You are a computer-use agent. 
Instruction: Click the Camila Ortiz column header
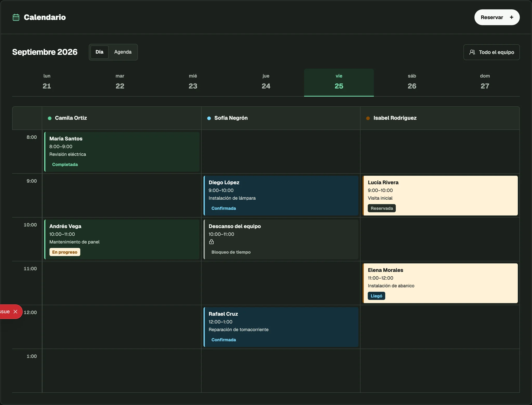click(x=122, y=118)
